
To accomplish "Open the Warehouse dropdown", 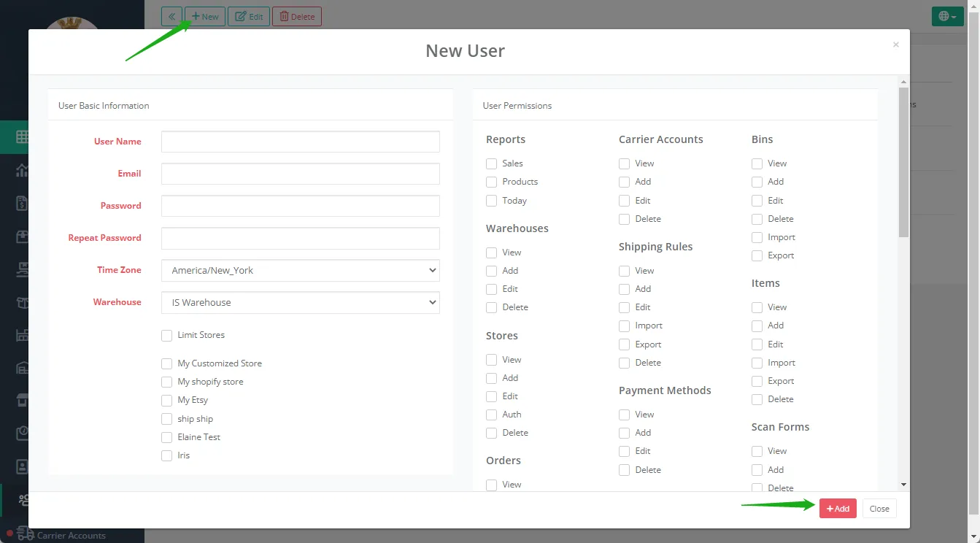I will coord(301,302).
